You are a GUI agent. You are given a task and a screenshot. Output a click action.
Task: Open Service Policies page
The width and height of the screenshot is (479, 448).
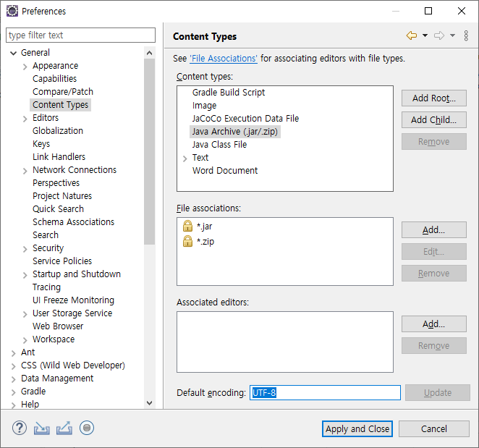[62, 261]
